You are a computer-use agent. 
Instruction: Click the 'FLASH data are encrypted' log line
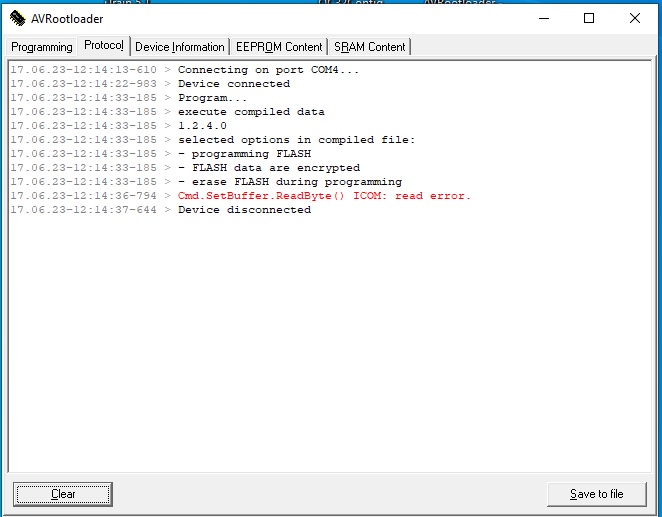pyautogui.click(x=269, y=168)
